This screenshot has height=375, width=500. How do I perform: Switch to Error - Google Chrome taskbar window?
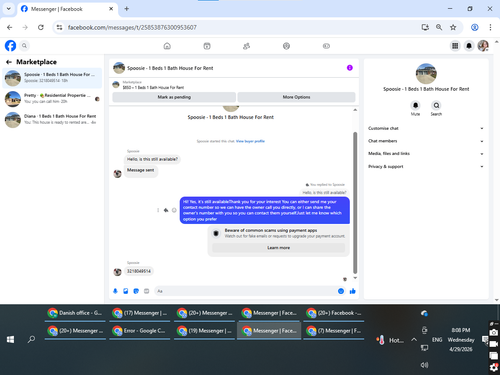140,331
